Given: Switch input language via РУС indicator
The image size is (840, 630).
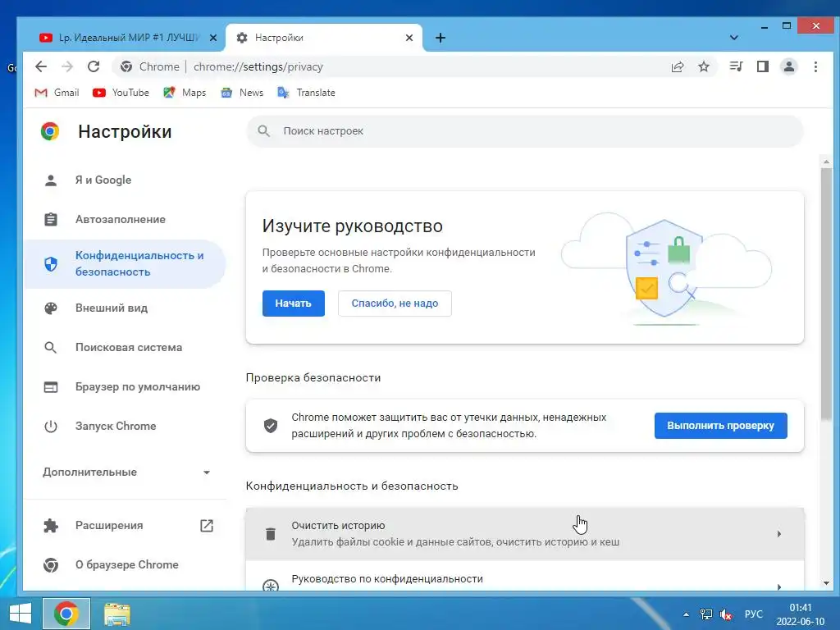Looking at the screenshot, I should click(753, 614).
